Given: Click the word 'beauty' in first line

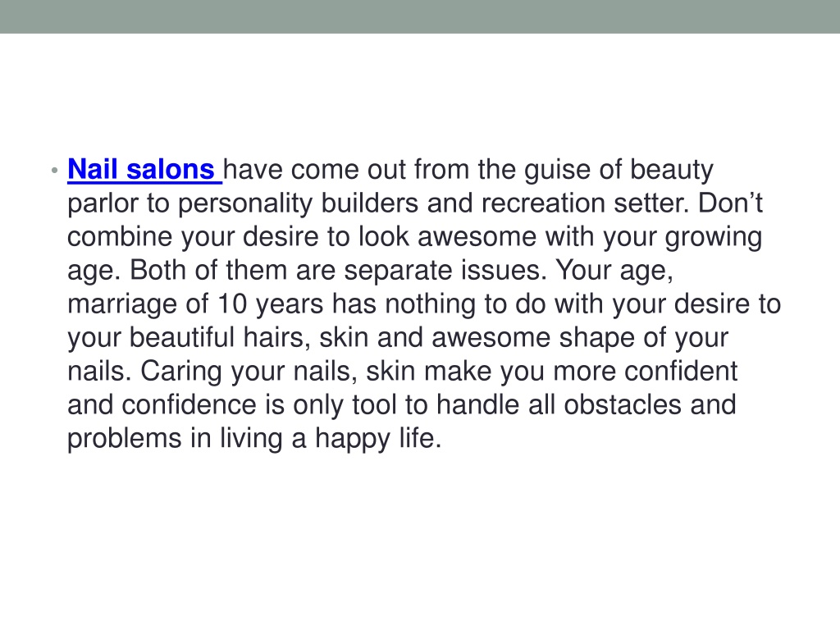Looking at the screenshot, I should coord(671,171).
